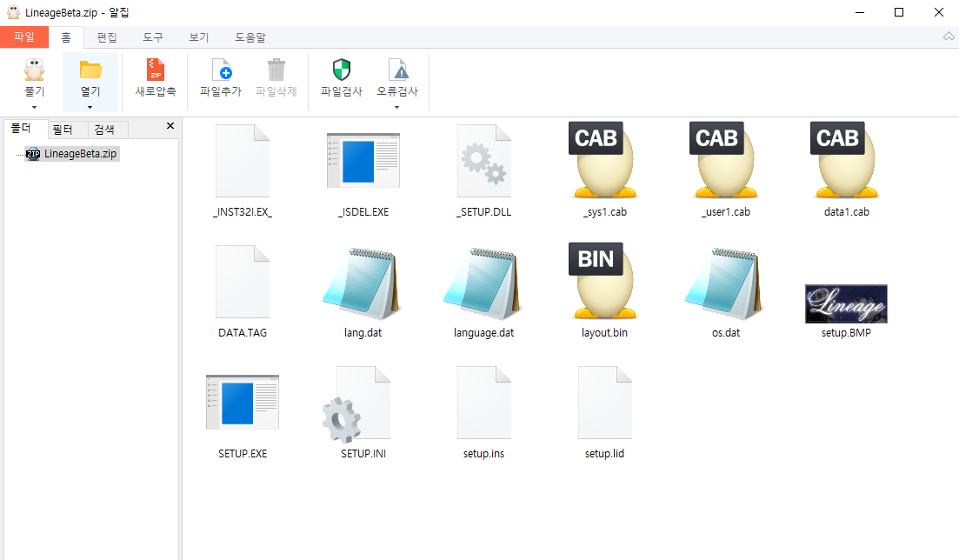Click the 풀기 (extract) egg icon
Viewport: 959px width, 560px height.
(34, 70)
